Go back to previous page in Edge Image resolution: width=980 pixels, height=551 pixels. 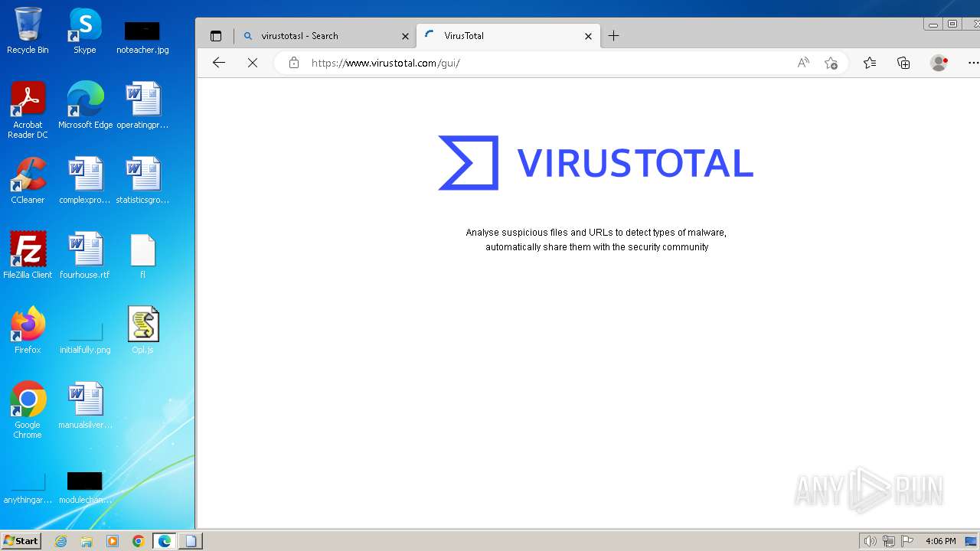tap(219, 63)
